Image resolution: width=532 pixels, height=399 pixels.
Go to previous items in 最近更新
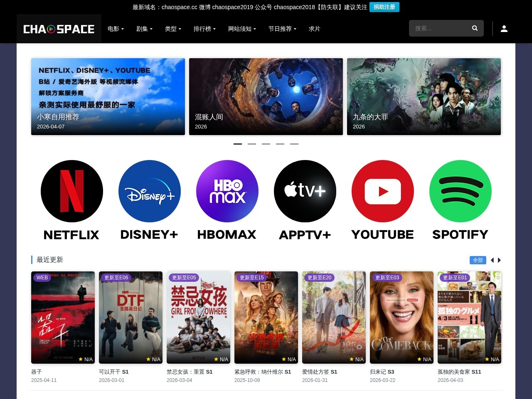click(492, 260)
